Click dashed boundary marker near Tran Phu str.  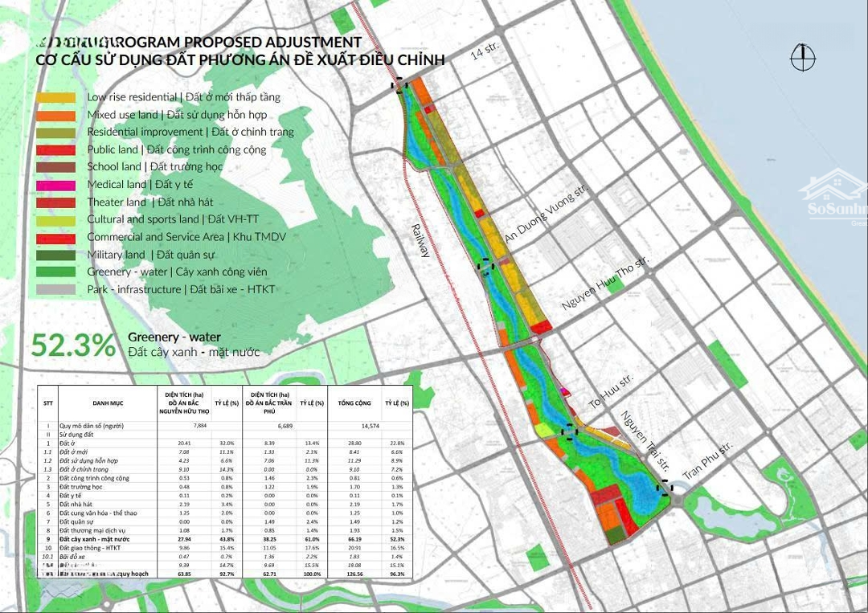665,488
